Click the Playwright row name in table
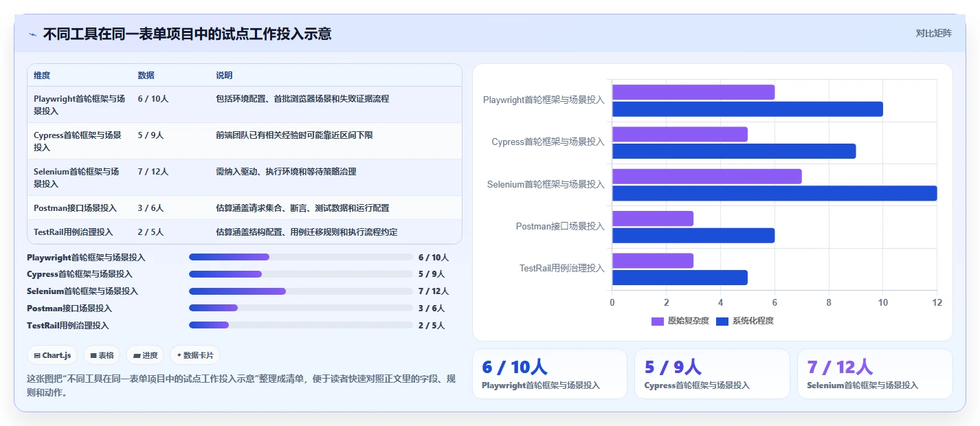Image resolution: width=980 pixels, height=426 pixels. pos(80,104)
